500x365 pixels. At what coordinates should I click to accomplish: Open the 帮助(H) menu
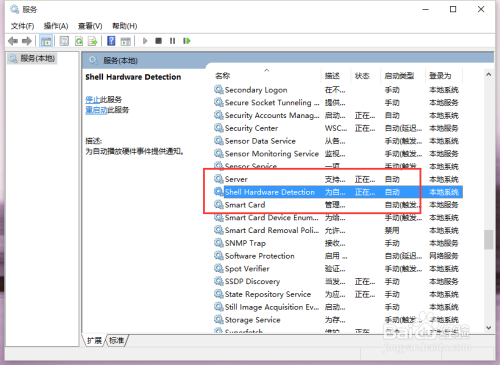click(125, 26)
